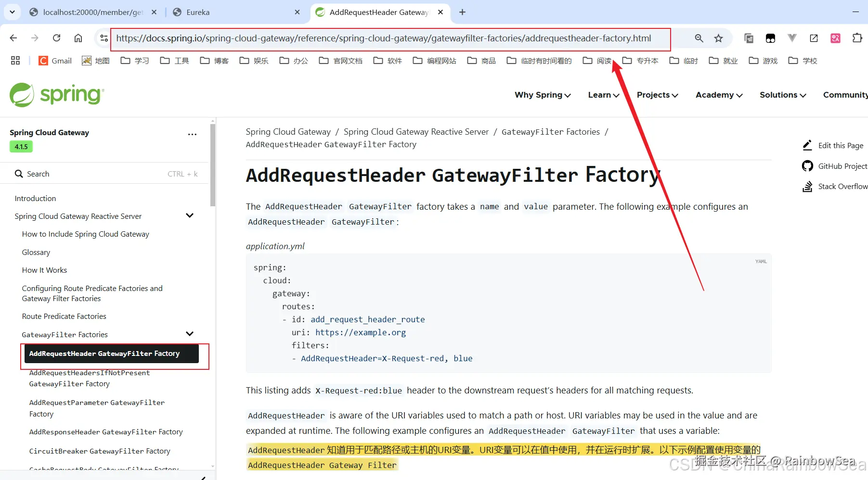
Task: Open the Introduction sidebar page
Action: [x=35, y=198]
